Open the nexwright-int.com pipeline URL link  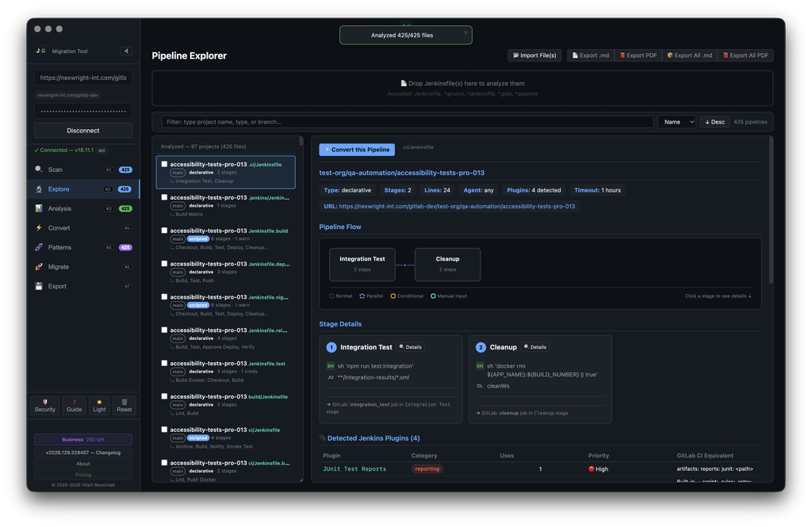[x=457, y=206]
